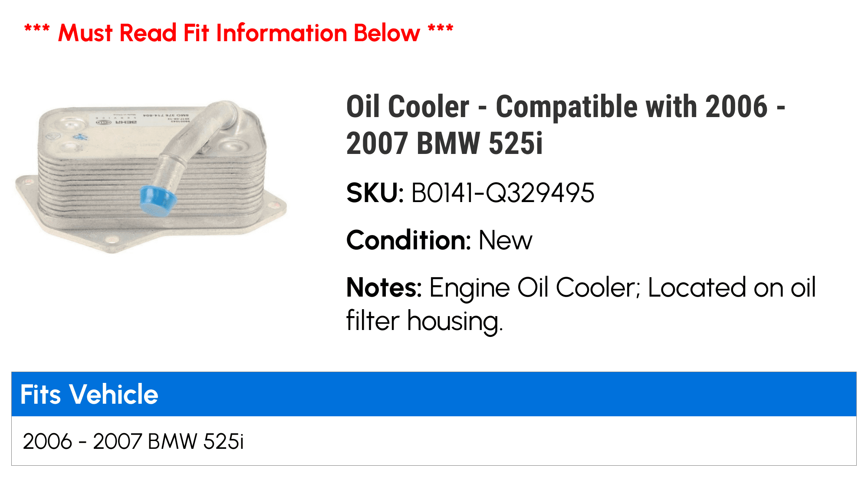Click the bold 'SKU:' label
868x477 pixels.
click(375, 193)
